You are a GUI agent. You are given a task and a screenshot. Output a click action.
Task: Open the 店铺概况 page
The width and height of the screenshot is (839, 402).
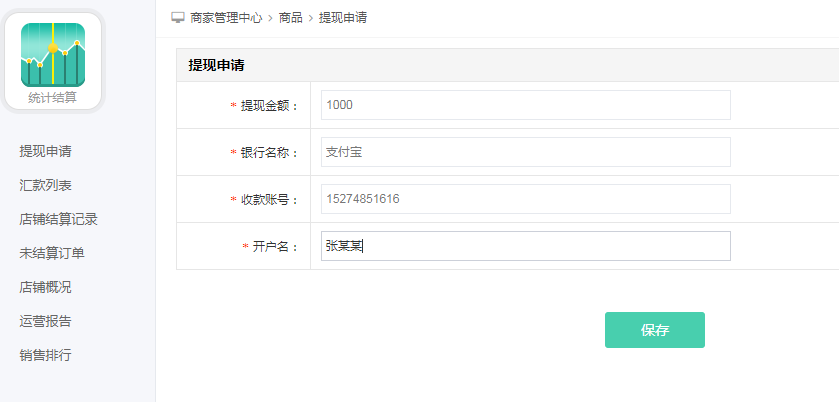click(x=45, y=287)
